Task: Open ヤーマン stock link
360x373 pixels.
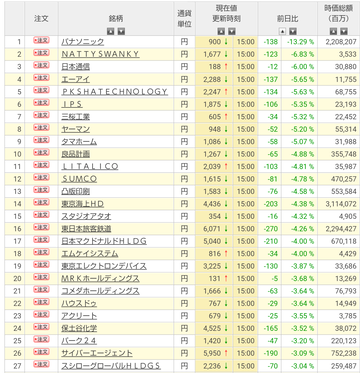Action: (x=76, y=129)
